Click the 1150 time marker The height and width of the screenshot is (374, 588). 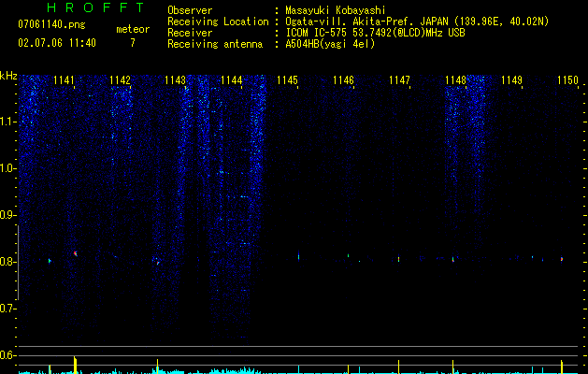click(x=567, y=80)
